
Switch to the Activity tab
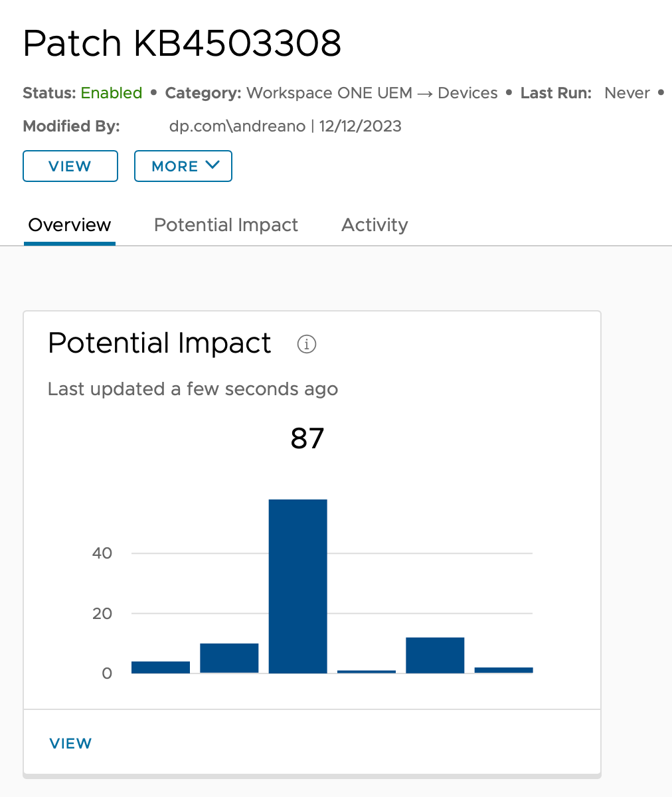[374, 224]
